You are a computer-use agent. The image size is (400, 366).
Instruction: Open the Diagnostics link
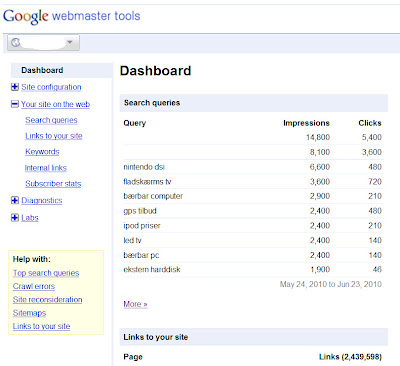[x=42, y=200]
